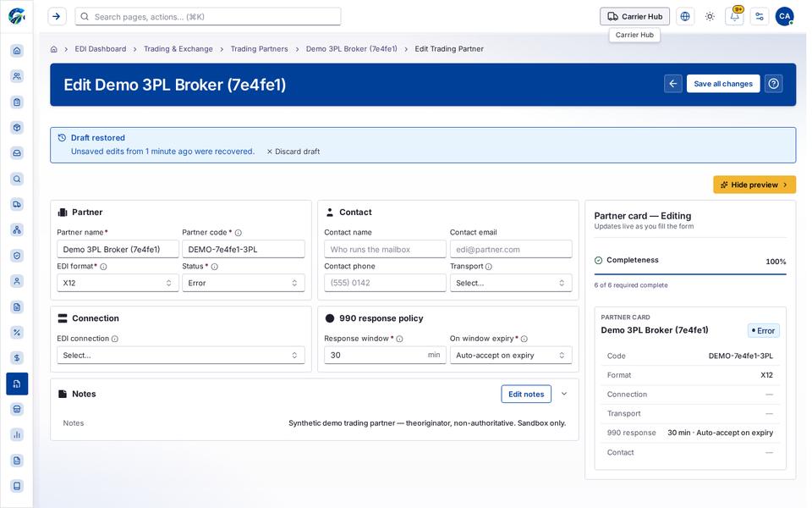Toggle the sun theme icon

[710, 17]
